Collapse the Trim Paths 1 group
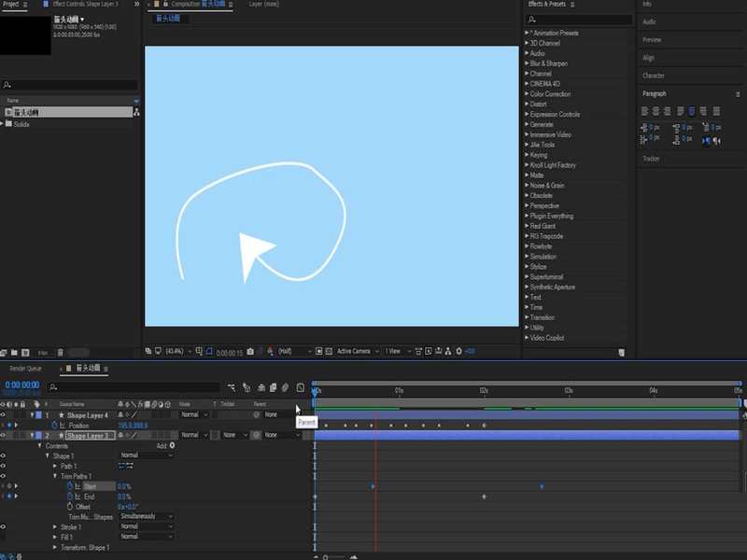 55,476
